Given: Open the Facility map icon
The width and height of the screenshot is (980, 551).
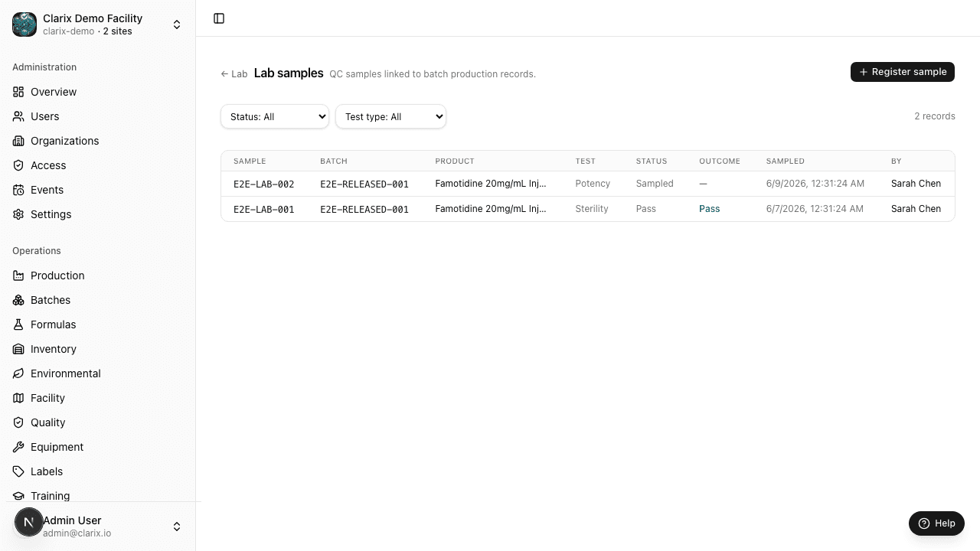Looking at the screenshot, I should click(x=18, y=398).
